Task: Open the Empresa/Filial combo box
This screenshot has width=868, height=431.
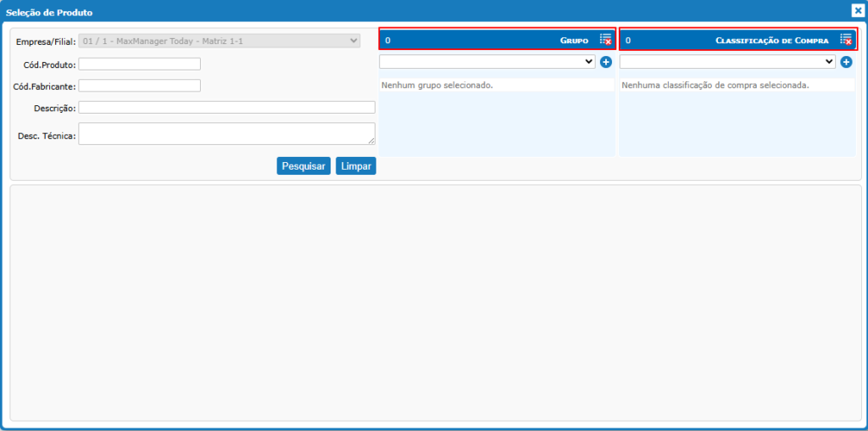Action: 220,41
